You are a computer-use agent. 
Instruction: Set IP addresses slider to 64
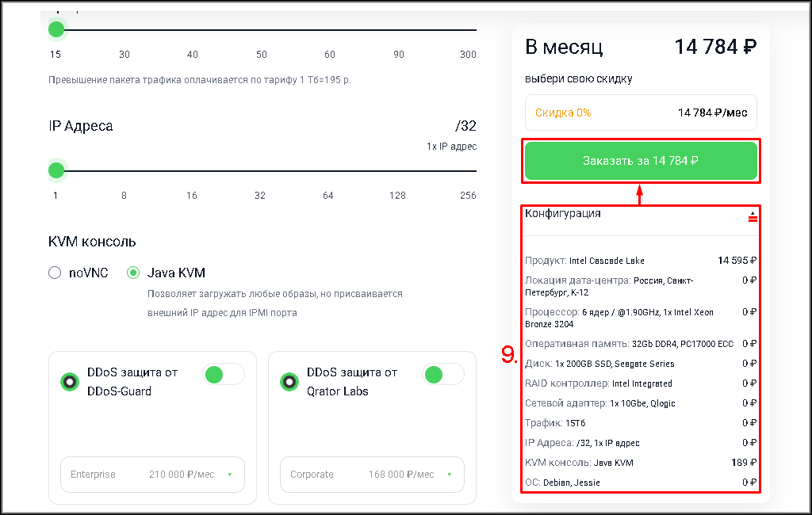pos(328,170)
